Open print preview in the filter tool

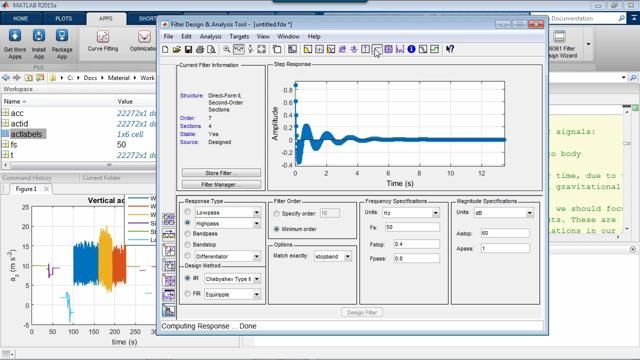pos(211,49)
